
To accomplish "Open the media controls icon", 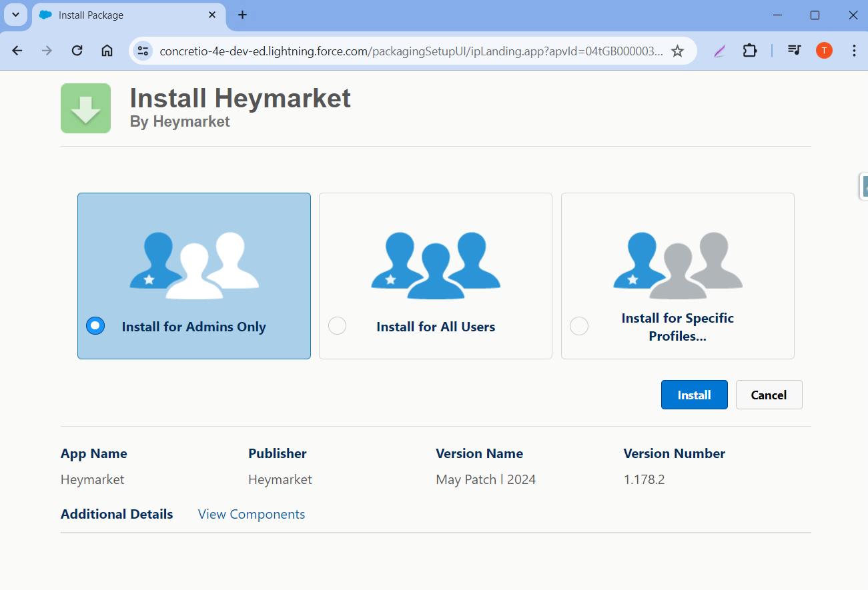I will [794, 51].
